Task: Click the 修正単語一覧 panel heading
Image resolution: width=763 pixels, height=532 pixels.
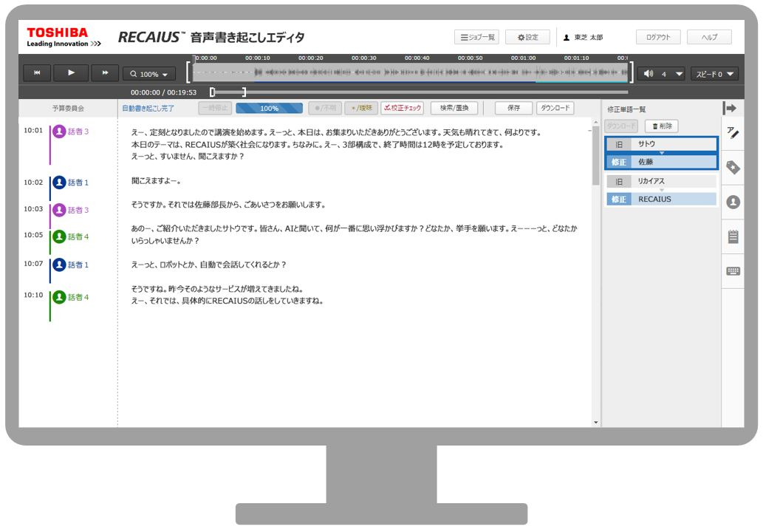Action: pos(626,109)
